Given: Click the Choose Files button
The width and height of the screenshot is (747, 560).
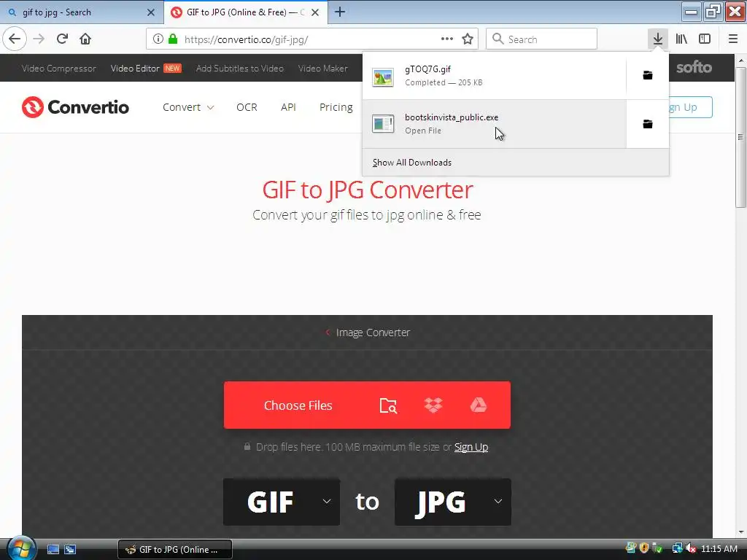Looking at the screenshot, I should (x=298, y=405).
